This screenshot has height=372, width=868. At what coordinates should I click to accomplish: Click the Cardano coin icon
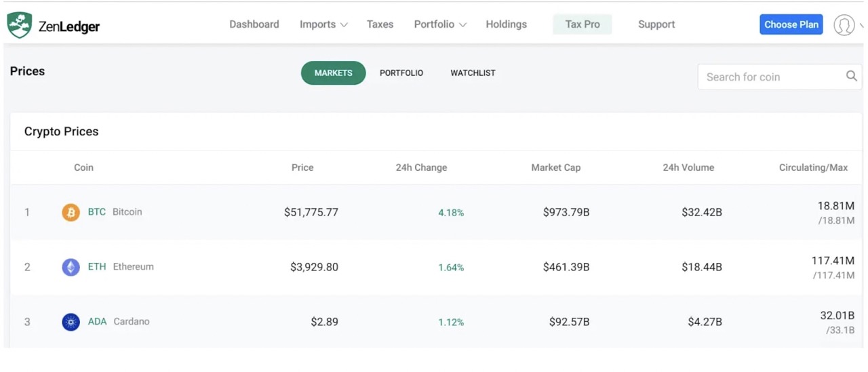[71, 323]
